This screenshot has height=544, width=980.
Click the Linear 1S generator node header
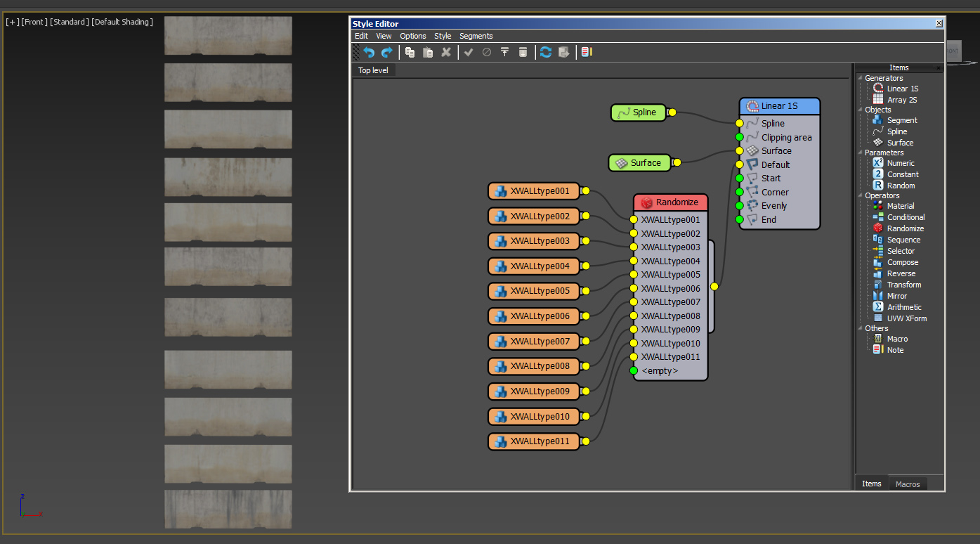point(779,106)
